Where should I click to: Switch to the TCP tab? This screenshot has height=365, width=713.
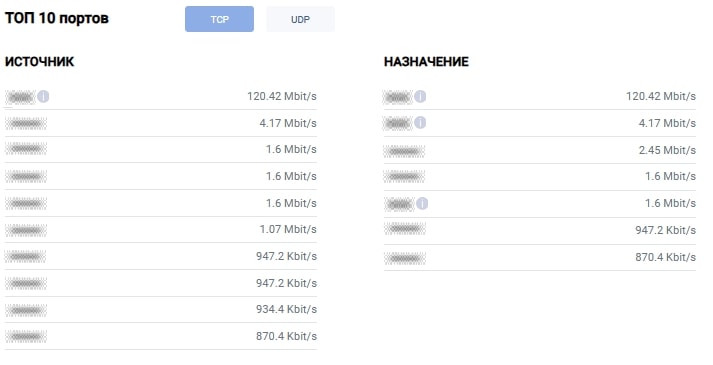pos(219,19)
